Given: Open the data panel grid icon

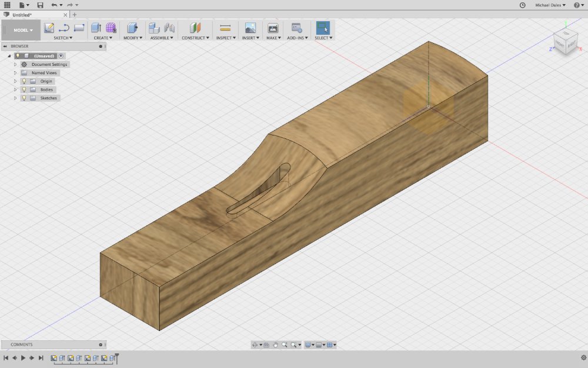Looking at the screenshot, I should (x=6, y=5).
